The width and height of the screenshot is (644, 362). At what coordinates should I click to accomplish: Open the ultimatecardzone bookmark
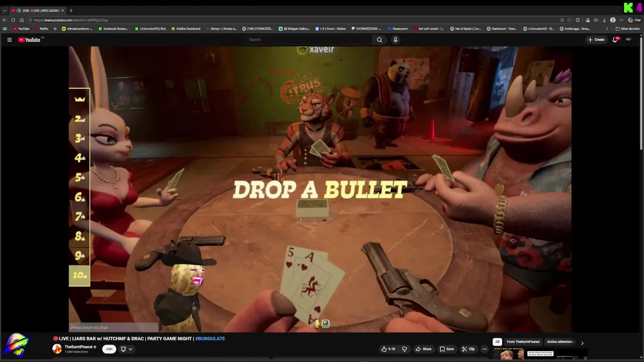click(x=77, y=29)
